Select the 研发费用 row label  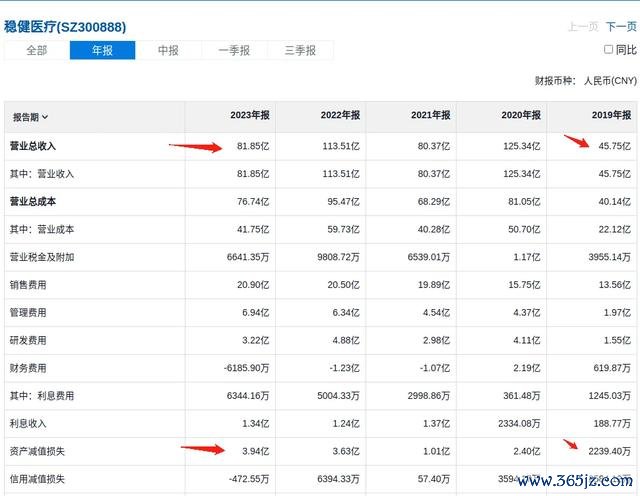click(28, 340)
